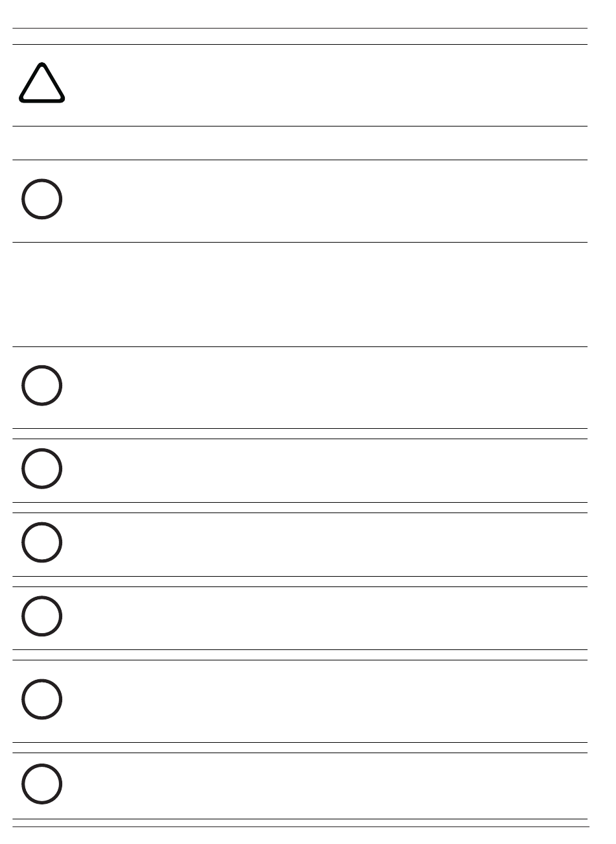Click the bottom horizontal rule below the last circle
This screenshot has width=616, height=844.
click(300, 826)
